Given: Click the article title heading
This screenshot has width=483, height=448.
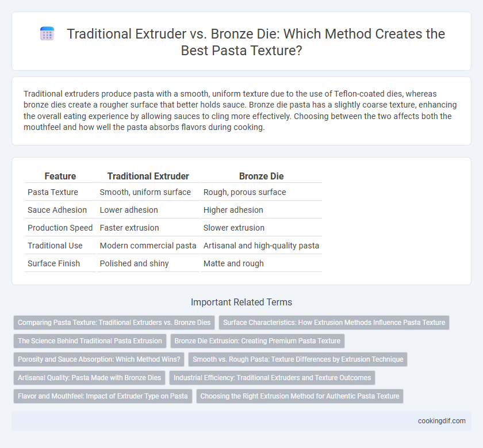Looking at the screenshot, I should (x=256, y=42).
